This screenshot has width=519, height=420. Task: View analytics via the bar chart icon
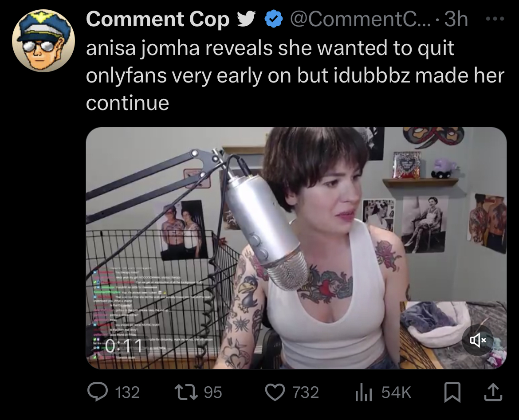(363, 393)
